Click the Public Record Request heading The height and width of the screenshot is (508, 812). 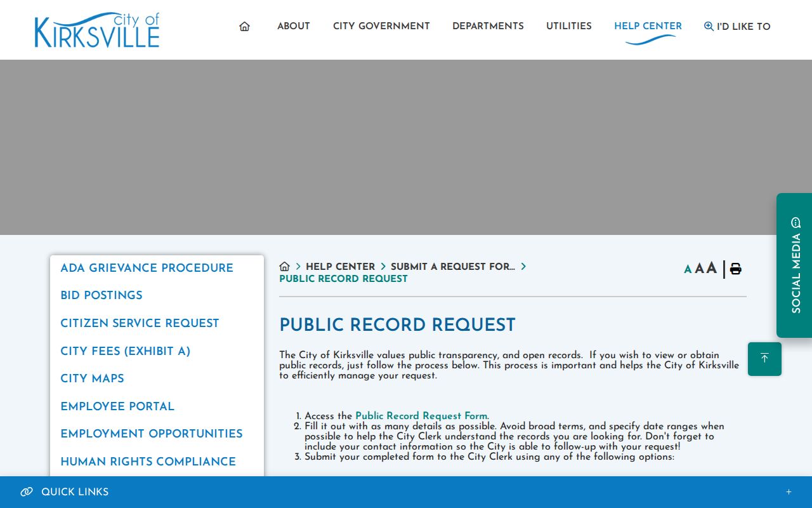[397, 325]
